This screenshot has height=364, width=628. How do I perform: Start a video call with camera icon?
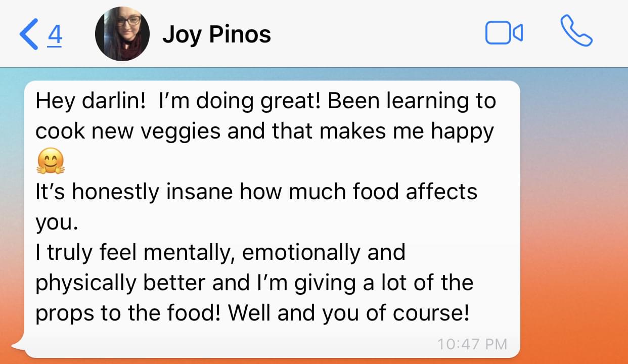coord(504,34)
